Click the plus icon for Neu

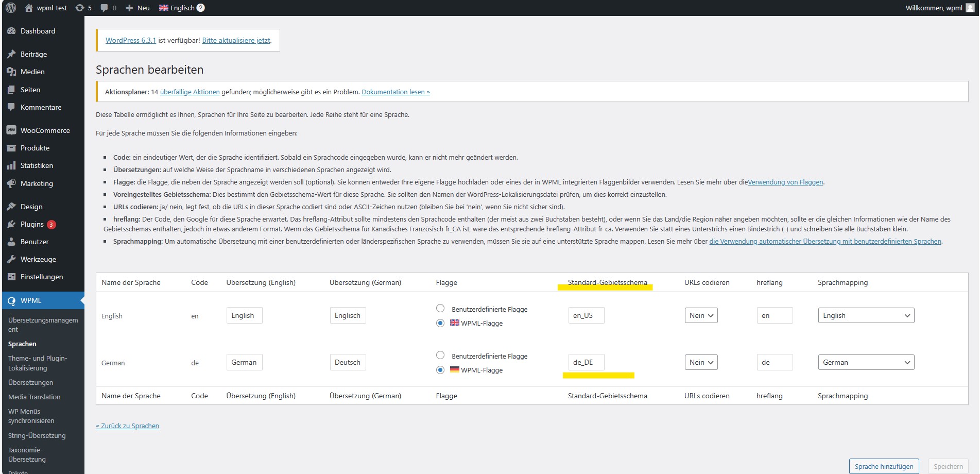(x=129, y=8)
